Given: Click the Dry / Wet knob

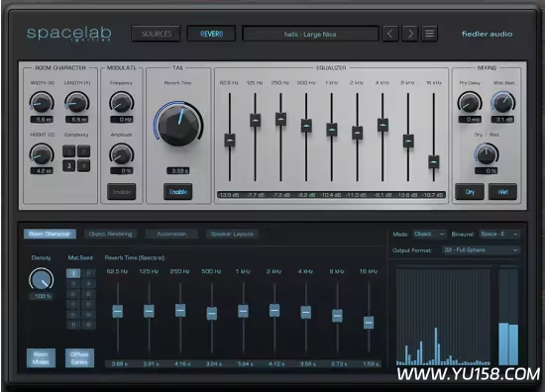Looking at the screenshot, I should coord(487,154).
